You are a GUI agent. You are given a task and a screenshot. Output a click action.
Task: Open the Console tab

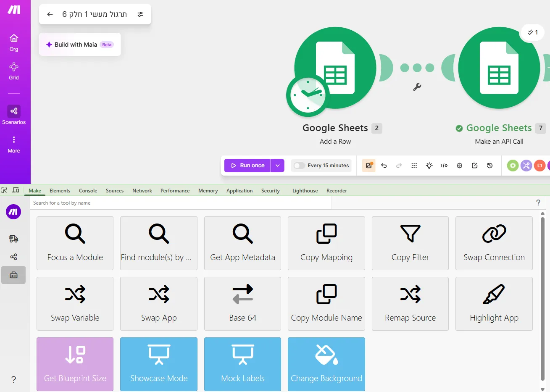point(88,191)
